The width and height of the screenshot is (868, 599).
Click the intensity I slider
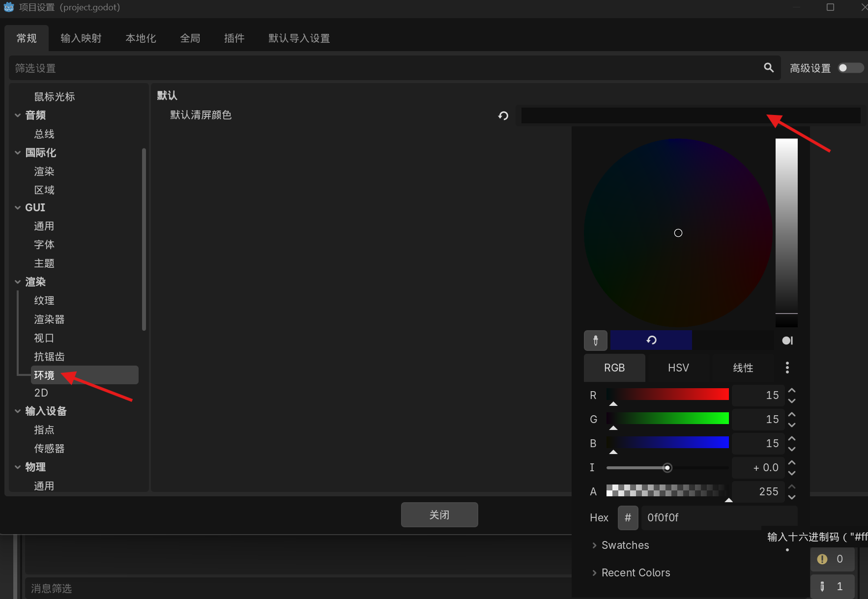tap(667, 467)
